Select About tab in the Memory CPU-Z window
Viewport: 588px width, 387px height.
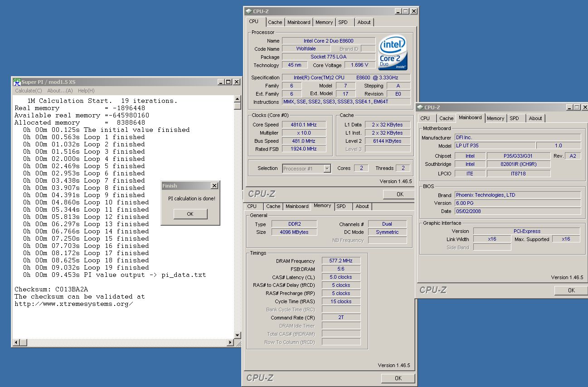[x=362, y=206]
